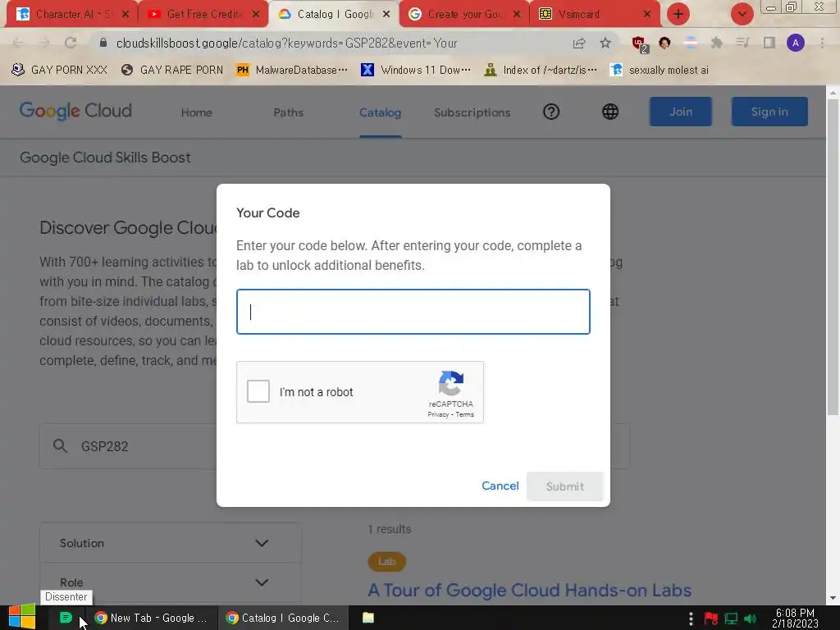
Task: Switch to Catalog | Google C... taskbar window
Action: 283,618
